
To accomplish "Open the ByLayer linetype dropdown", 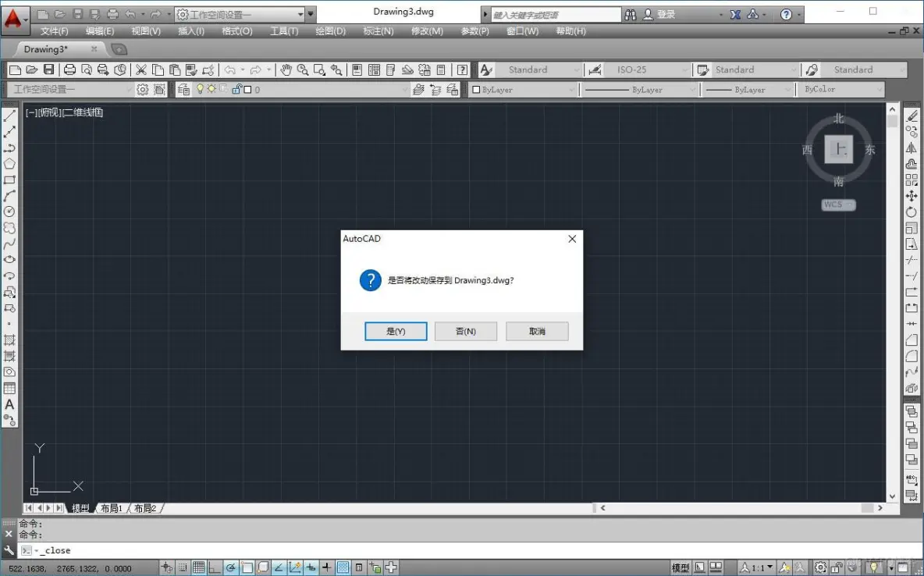I will point(640,90).
